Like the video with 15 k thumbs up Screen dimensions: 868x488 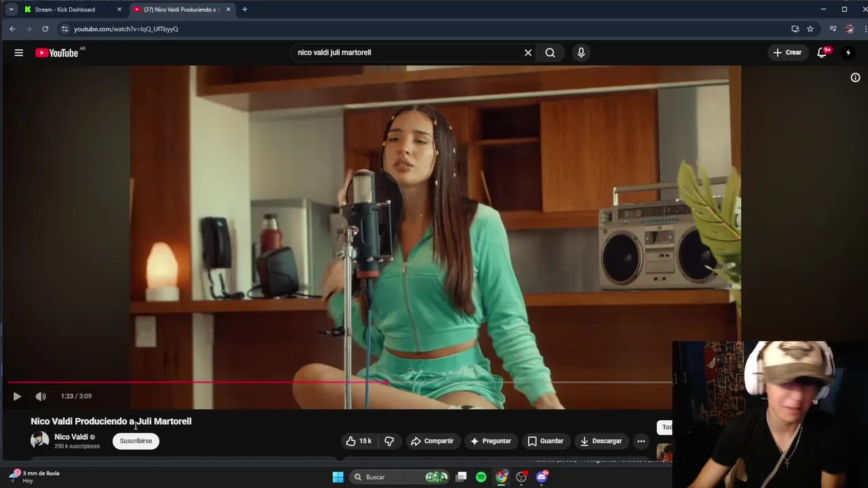pyautogui.click(x=359, y=441)
